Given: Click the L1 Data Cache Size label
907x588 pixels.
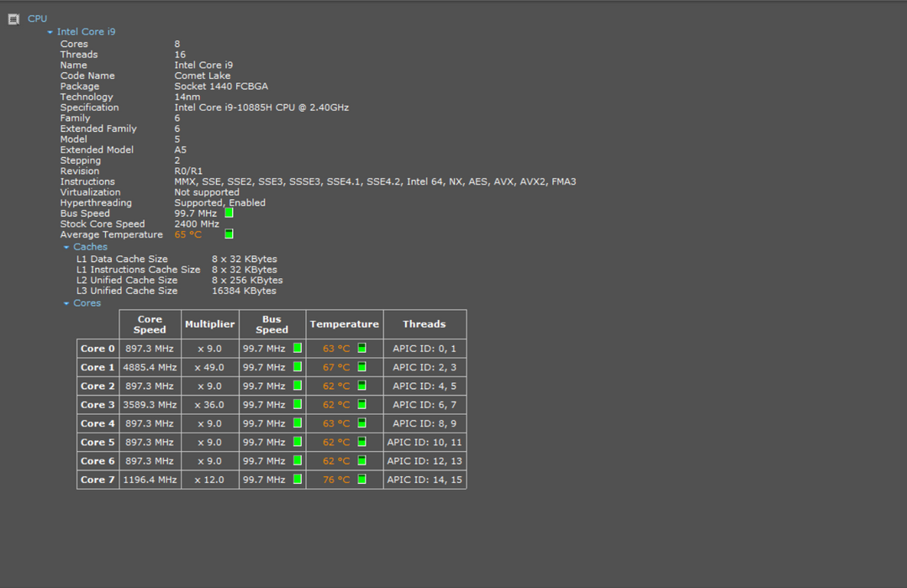Looking at the screenshot, I should coord(122,259).
